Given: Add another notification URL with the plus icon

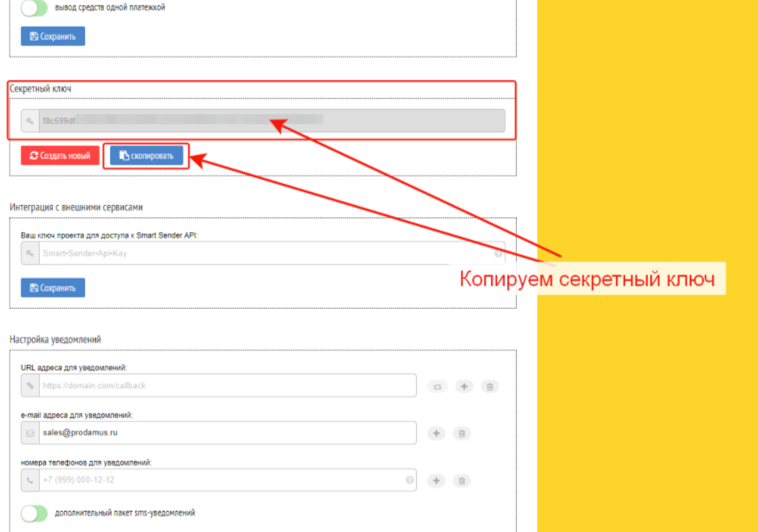Looking at the screenshot, I should [463, 386].
